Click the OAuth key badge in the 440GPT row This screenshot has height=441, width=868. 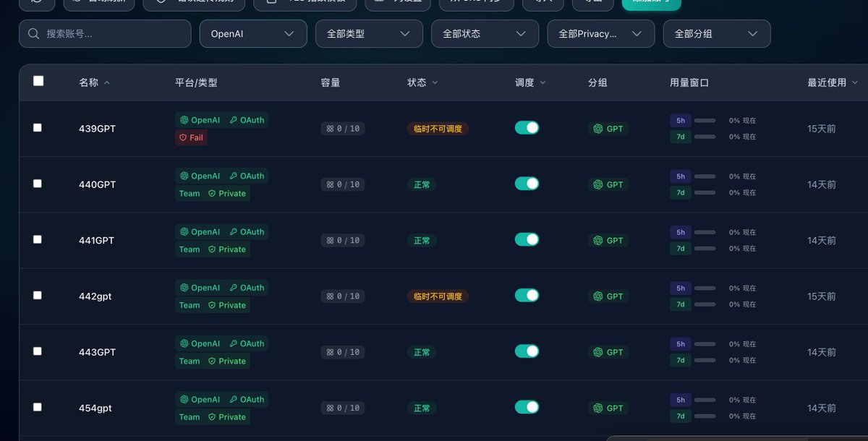click(247, 176)
